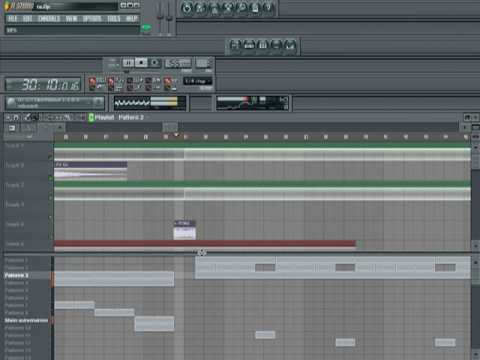Click the leftmost round icon in the top shortcut row
The height and width of the screenshot is (360, 480).
click(x=187, y=8)
